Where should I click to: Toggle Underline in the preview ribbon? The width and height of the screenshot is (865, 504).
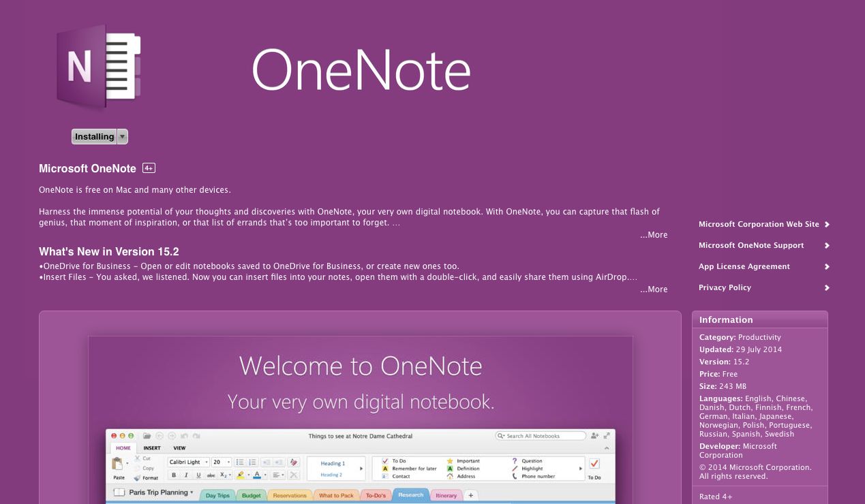pos(198,475)
